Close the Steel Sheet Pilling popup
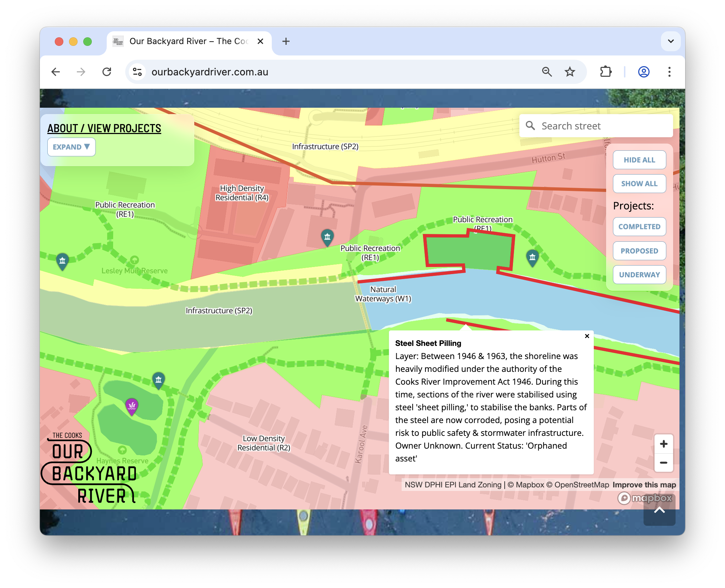The height and width of the screenshot is (588, 725). point(587,336)
